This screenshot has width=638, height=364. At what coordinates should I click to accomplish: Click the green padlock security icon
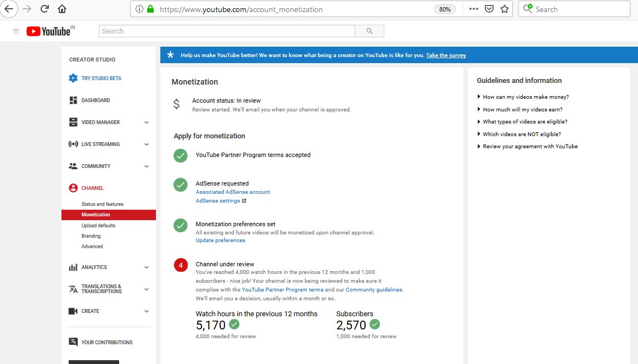click(x=150, y=9)
